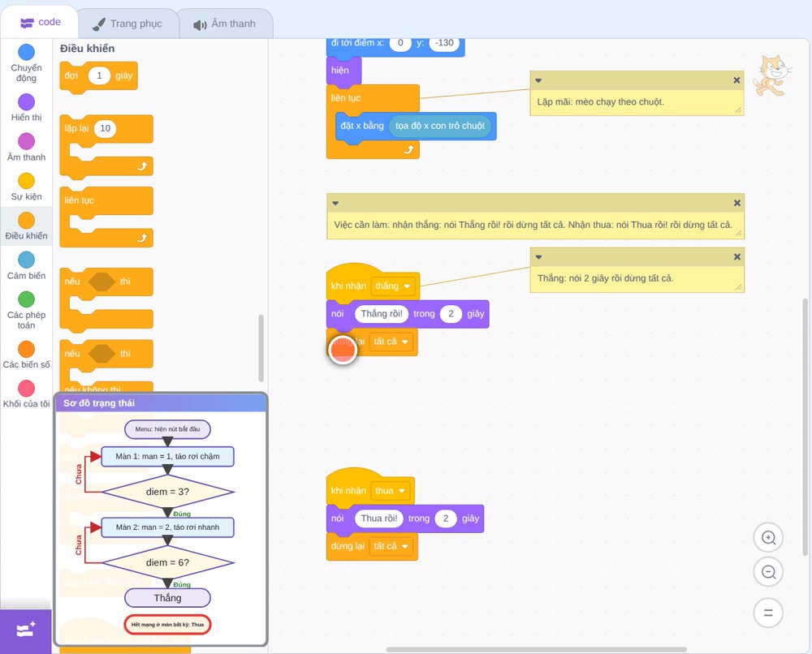Select the Chuyển động category circle
Image resolution: width=812 pixels, height=654 pixels.
[27, 52]
